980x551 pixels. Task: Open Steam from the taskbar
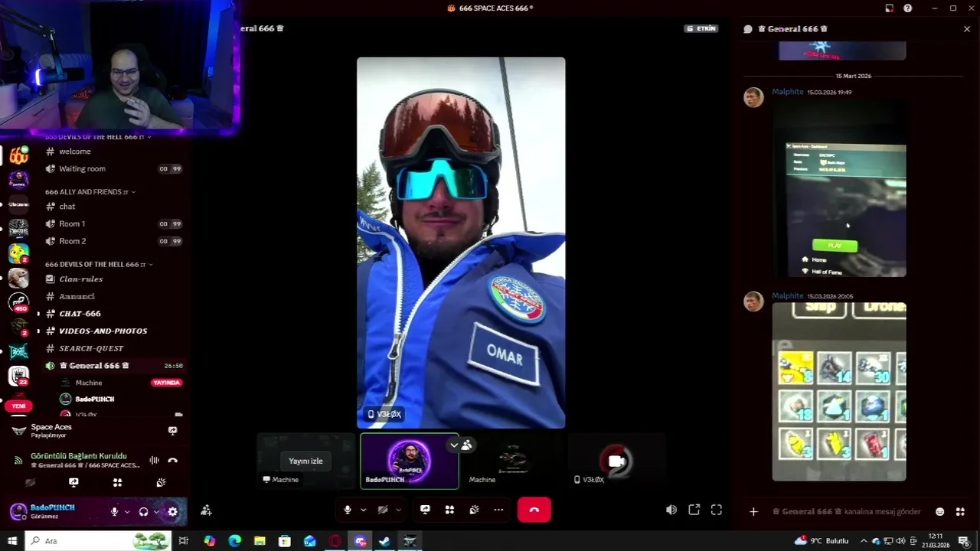385,541
